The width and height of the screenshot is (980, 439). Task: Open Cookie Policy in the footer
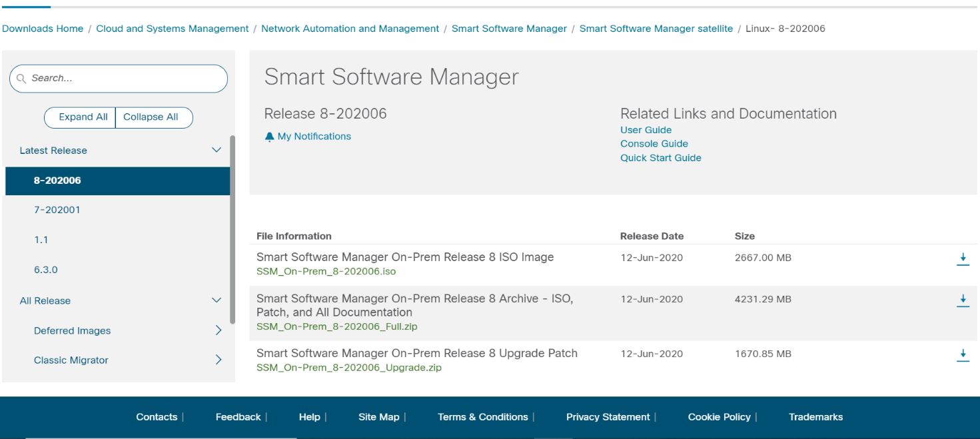(x=719, y=417)
